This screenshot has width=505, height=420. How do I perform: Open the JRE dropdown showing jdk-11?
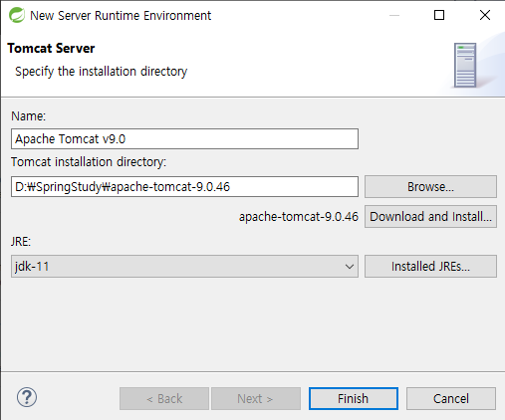(x=184, y=266)
